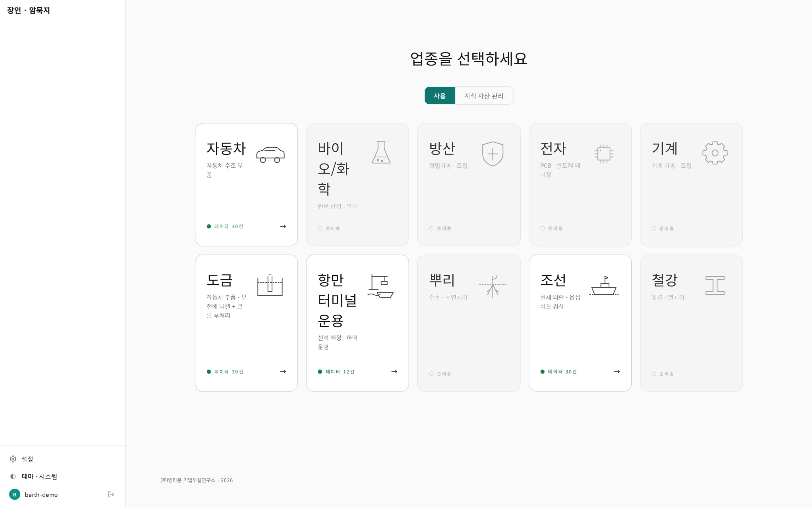812x508 pixels.
Task: Select the 사용 tab
Action: click(440, 96)
